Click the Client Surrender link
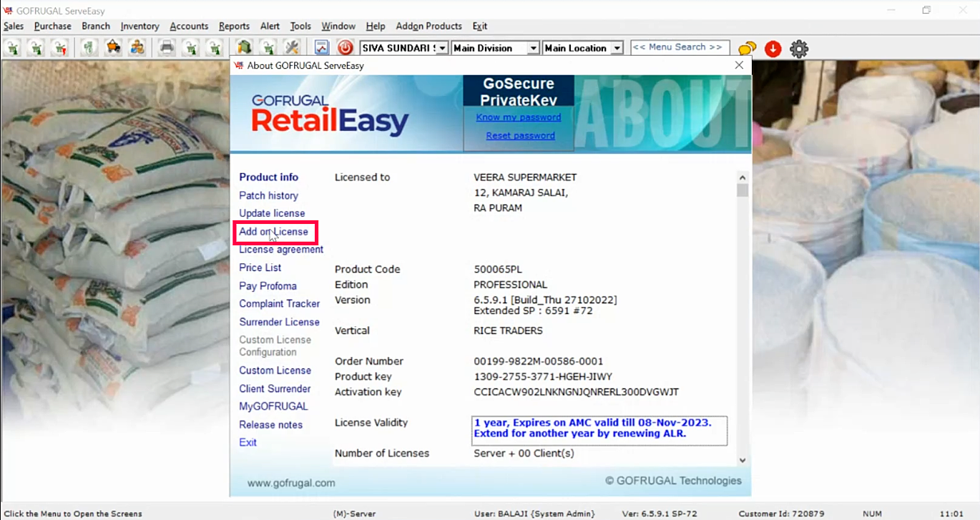Viewport: 980px width, 520px height. pyautogui.click(x=275, y=388)
